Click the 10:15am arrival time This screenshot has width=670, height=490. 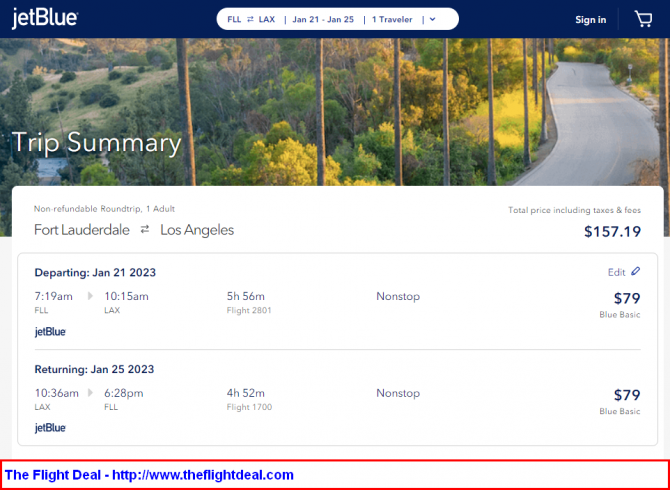coord(126,296)
